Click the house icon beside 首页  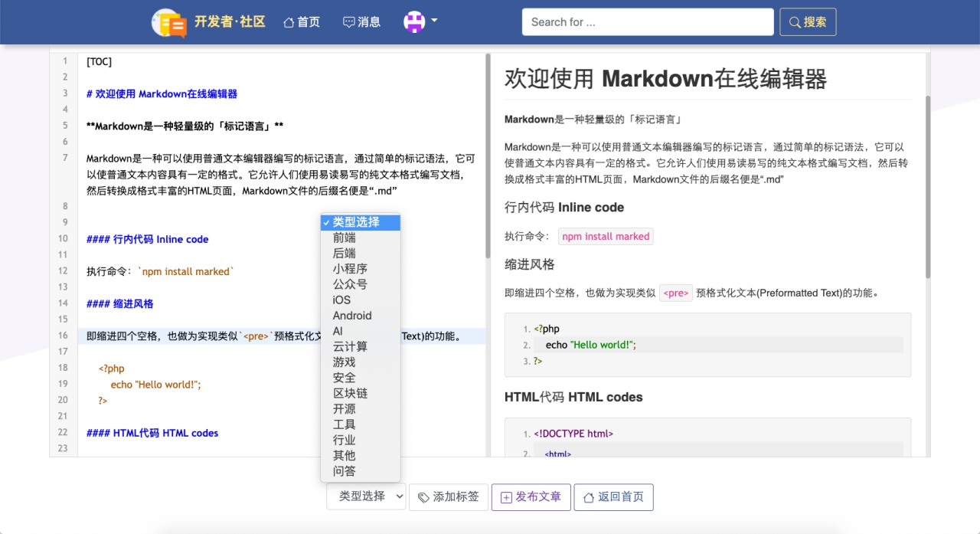(289, 22)
